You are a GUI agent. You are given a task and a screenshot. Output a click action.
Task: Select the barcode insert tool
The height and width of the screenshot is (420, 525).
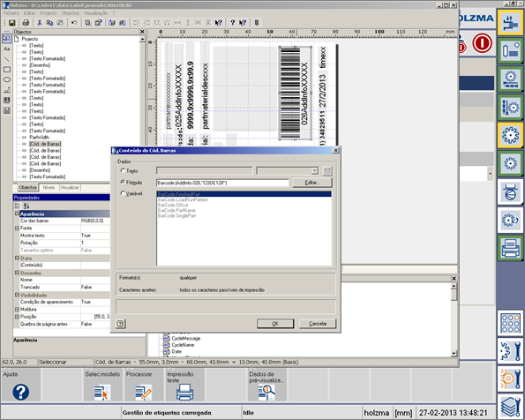6,100
